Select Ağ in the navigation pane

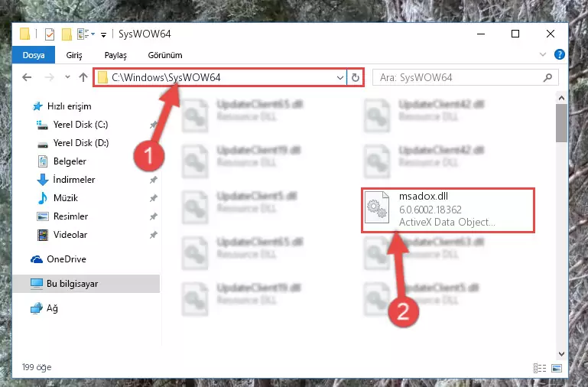[44, 308]
